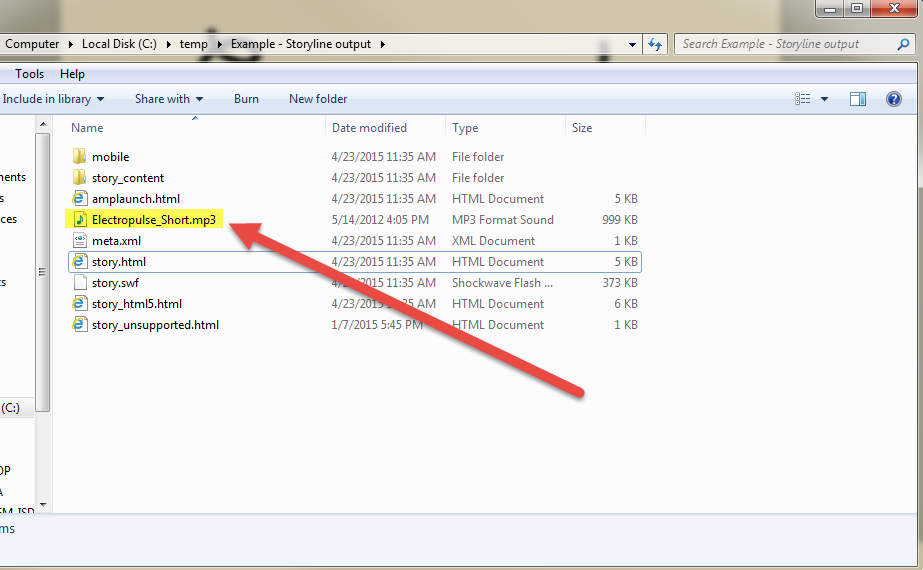This screenshot has width=923, height=570.
Task: Click the XML Document type cell
Action: (x=493, y=241)
